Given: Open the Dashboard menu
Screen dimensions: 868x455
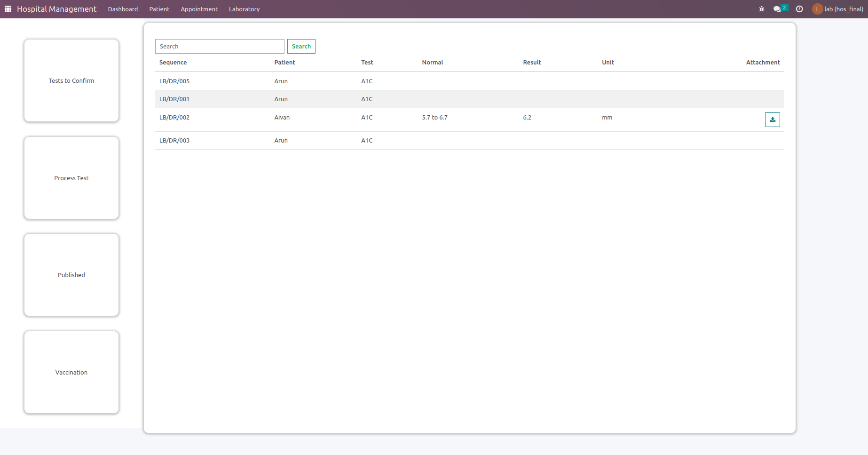Looking at the screenshot, I should click(x=123, y=9).
